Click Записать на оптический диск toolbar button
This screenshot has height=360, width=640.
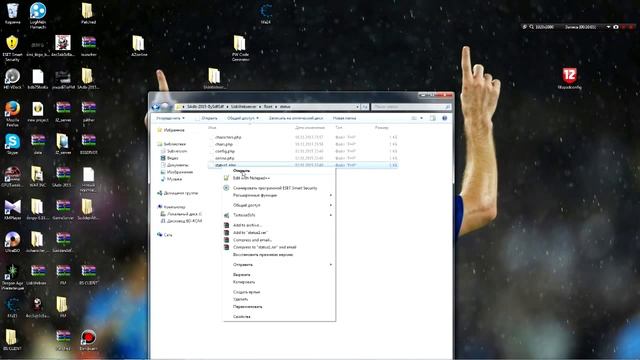[x=296, y=118]
